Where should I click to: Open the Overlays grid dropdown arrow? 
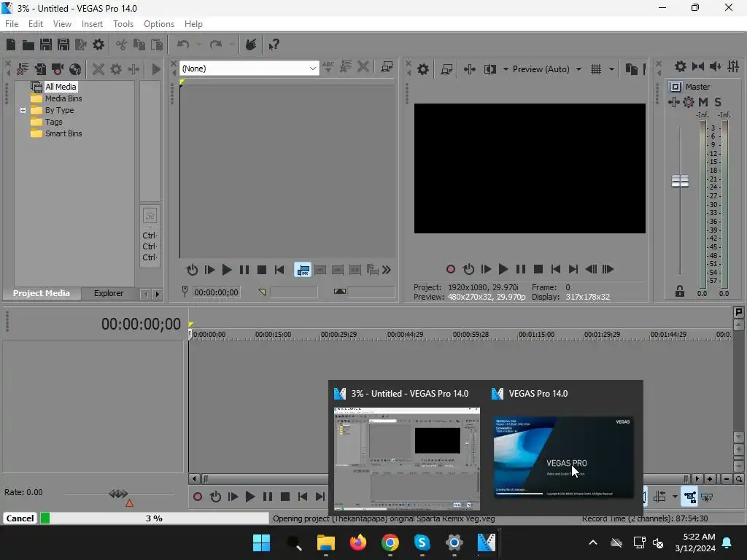(611, 69)
